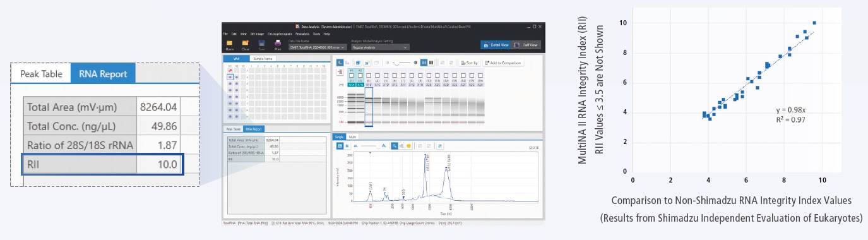Open the File menu
The height and width of the screenshot is (240, 868).
(225, 33)
